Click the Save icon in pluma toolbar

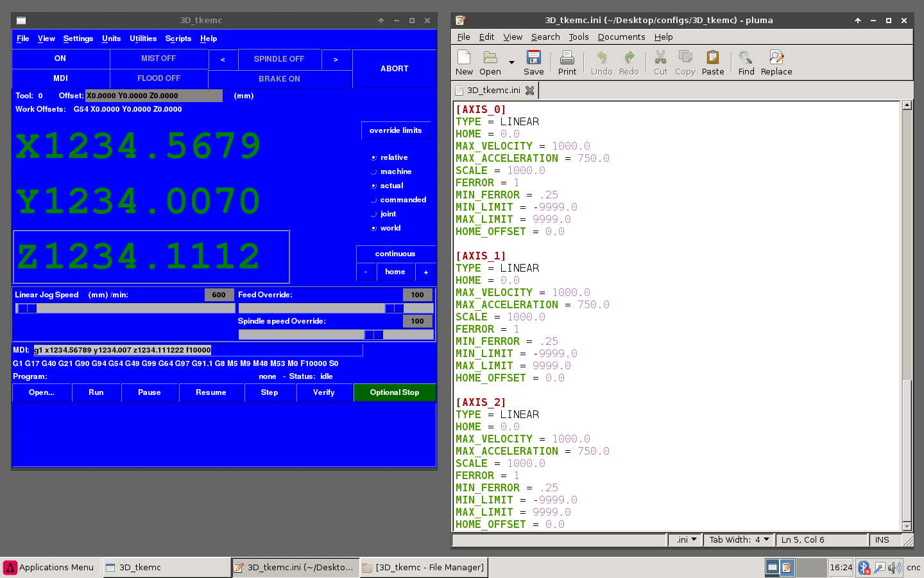[x=533, y=58]
